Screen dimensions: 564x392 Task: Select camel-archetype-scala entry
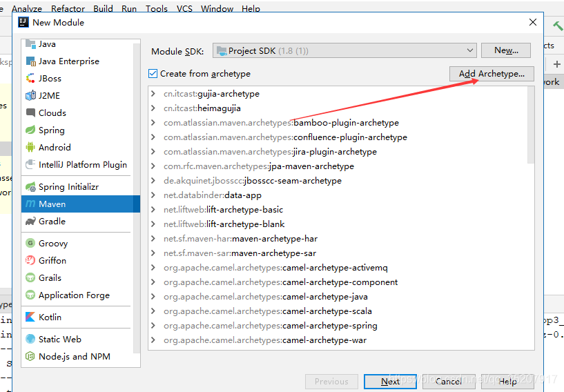coord(268,311)
